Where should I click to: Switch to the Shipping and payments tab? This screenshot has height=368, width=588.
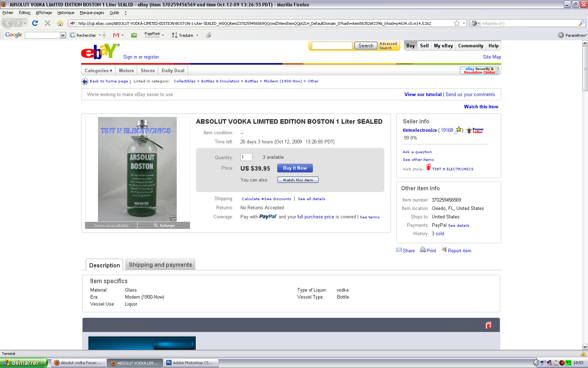point(160,265)
